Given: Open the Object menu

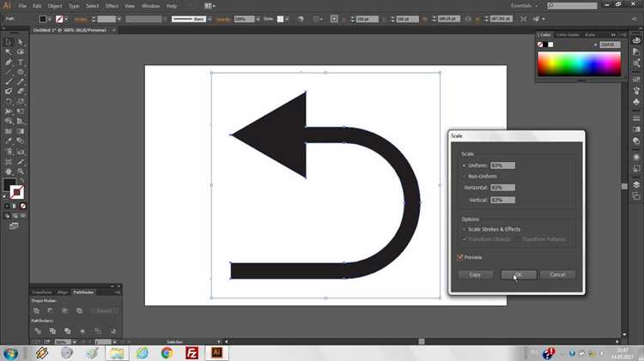Looking at the screenshot, I should (55, 6).
